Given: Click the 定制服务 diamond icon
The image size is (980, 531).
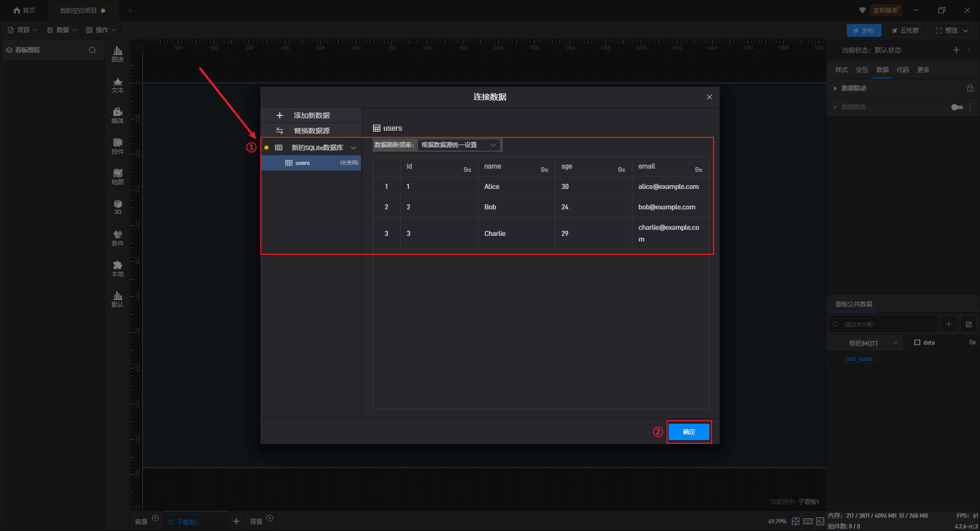Looking at the screenshot, I should 863,10.
